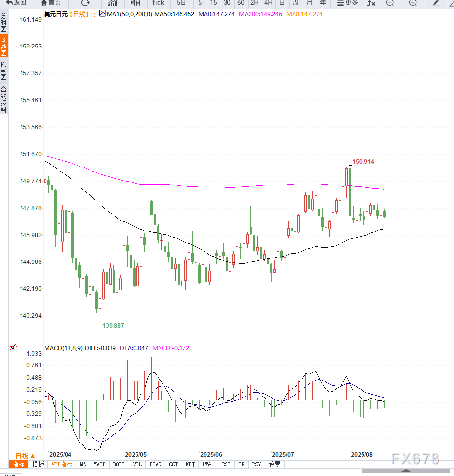This screenshot has height=476, width=454.
Task: Toggle the MACD panel sun icon
Action: [x=13, y=348]
